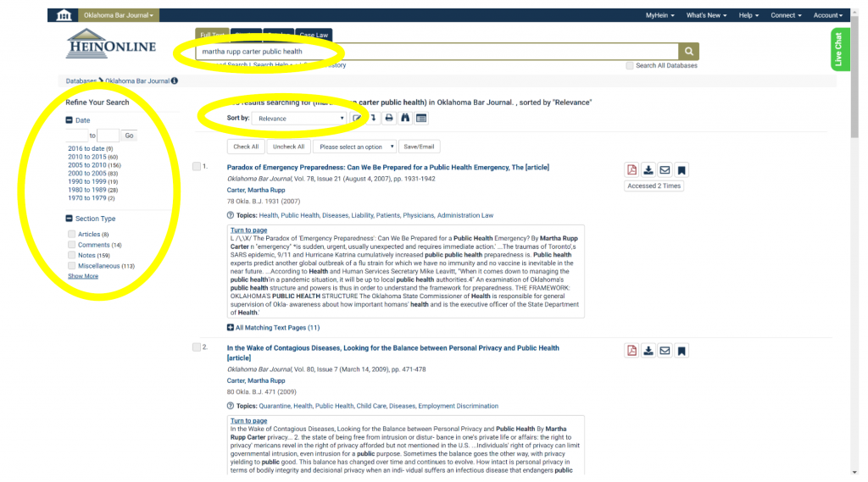Click the date range Go button
This screenshot has width=868, height=482.
click(x=129, y=136)
